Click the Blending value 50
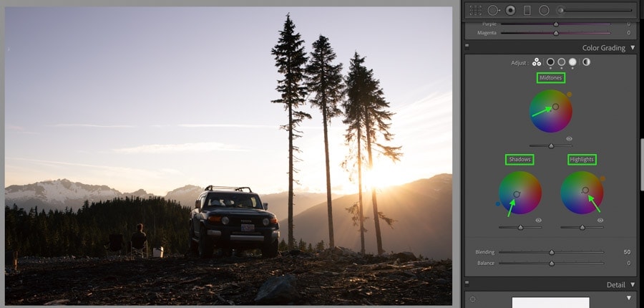This screenshot has width=644, height=308. pyautogui.click(x=627, y=252)
